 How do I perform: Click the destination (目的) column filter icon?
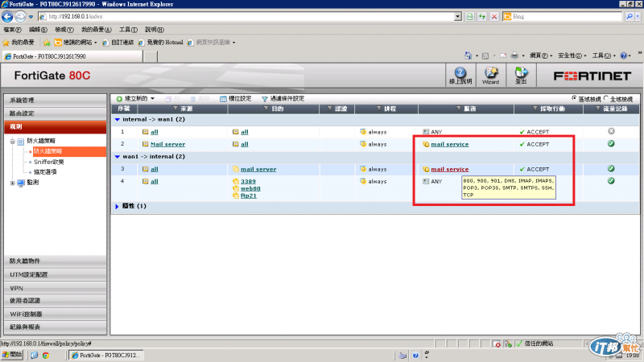point(266,109)
